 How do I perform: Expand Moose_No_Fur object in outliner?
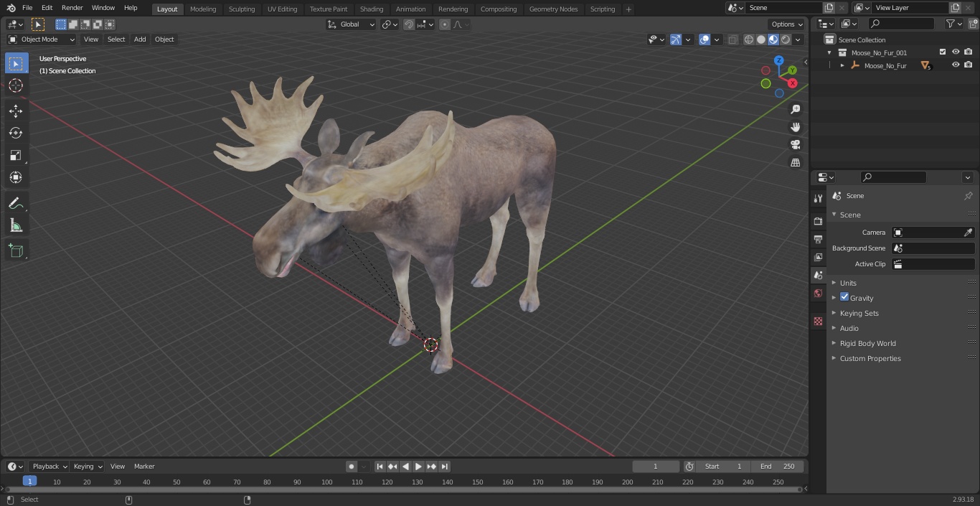tap(842, 65)
